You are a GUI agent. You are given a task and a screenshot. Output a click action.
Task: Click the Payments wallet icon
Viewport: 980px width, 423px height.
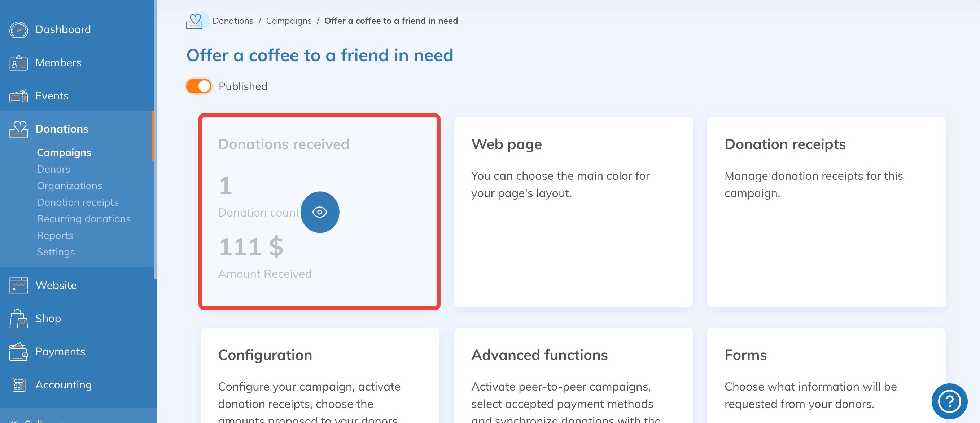pyautogui.click(x=18, y=352)
